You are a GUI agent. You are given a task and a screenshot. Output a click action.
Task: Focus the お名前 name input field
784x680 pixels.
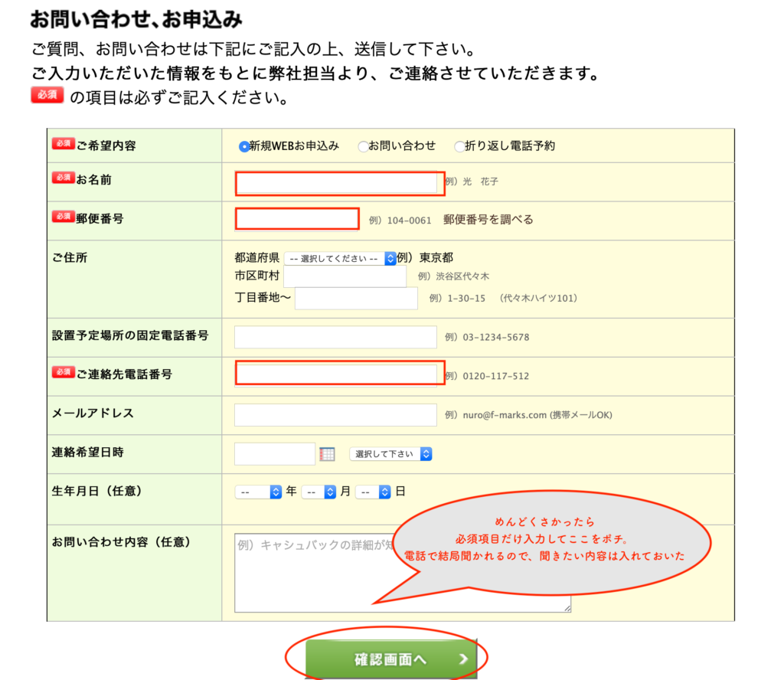pos(335,183)
